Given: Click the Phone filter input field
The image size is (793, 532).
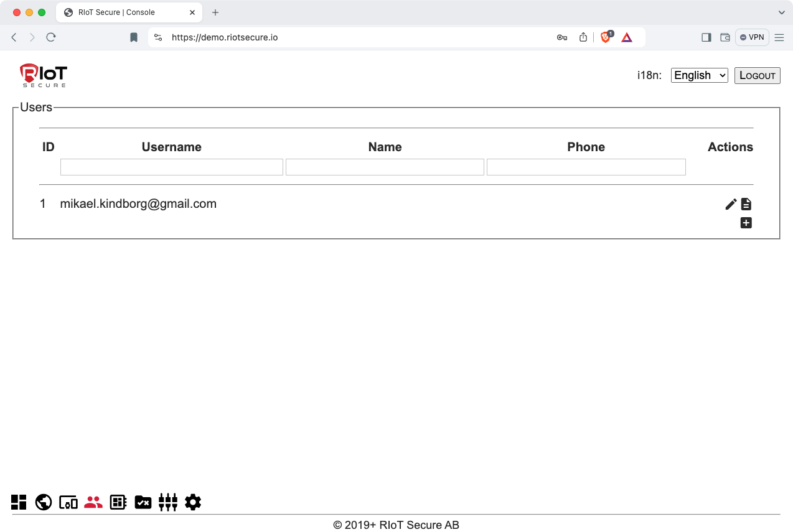Looking at the screenshot, I should (x=586, y=167).
